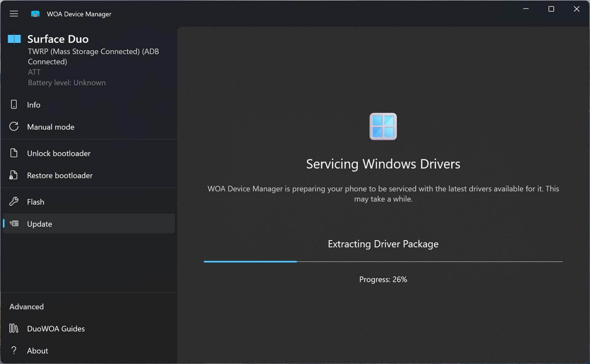This screenshot has height=364, width=590.
Task: Click the wrench icon beside Flash
Action: tap(14, 202)
